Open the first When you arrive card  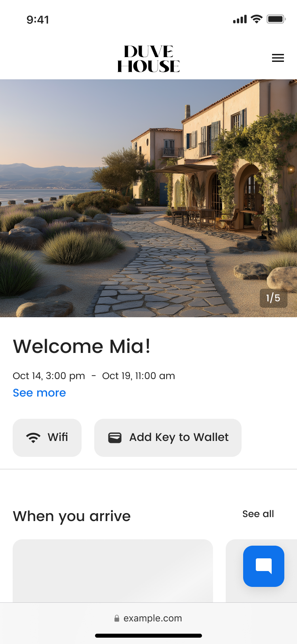click(x=113, y=571)
